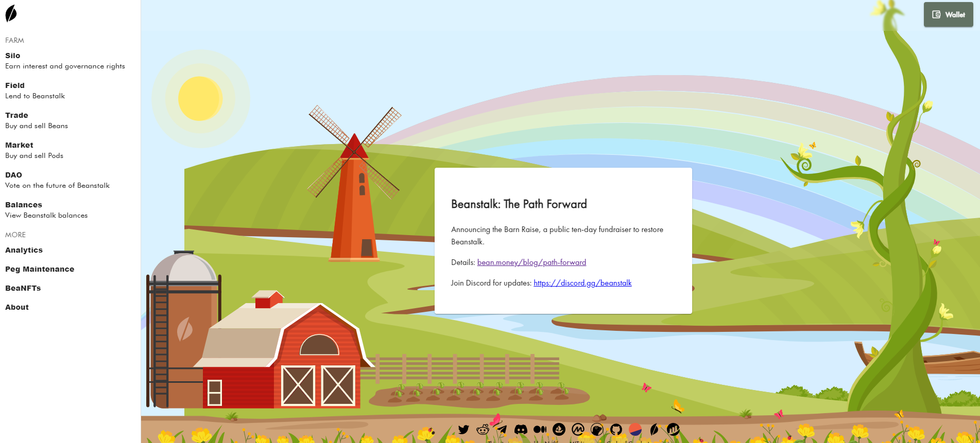Open the Reddit icon link
Image resolution: width=980 pixels, height=443 pixels.
point(483,430)
